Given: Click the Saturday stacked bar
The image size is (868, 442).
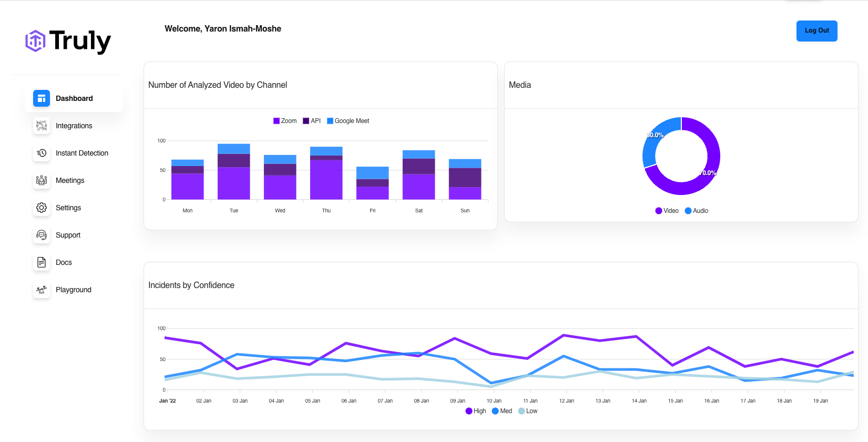Looking at the screenshot, I should coord(419,175).
